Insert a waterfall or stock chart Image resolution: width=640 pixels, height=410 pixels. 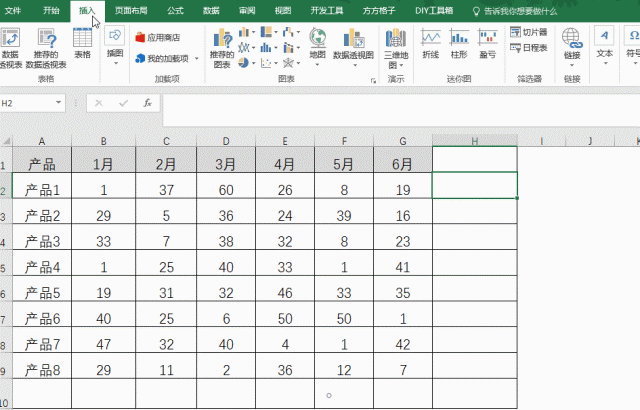pos(291,32)
